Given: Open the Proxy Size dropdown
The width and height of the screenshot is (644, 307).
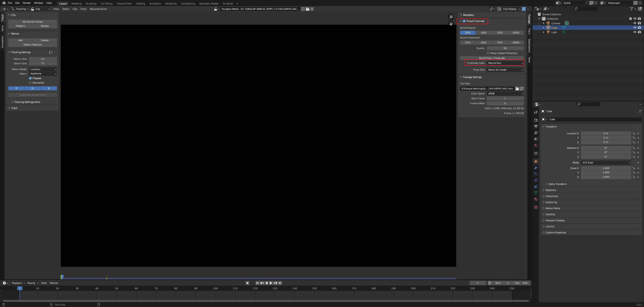Looking at the screenshot, I should (505, 70).
